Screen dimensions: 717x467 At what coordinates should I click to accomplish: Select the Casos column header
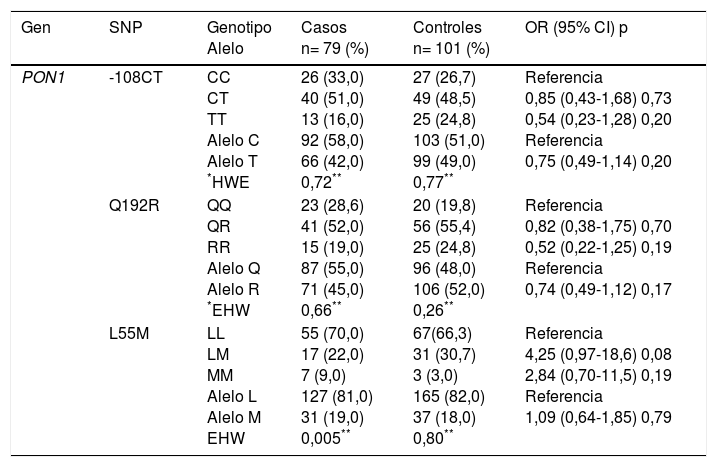click(x=322, y=28)
